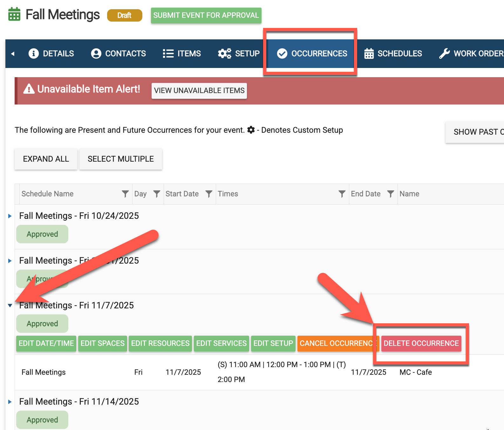This screenshot has height=430, width=504.
Task: Click View Unavailable Items button
Action: point(199,91)
